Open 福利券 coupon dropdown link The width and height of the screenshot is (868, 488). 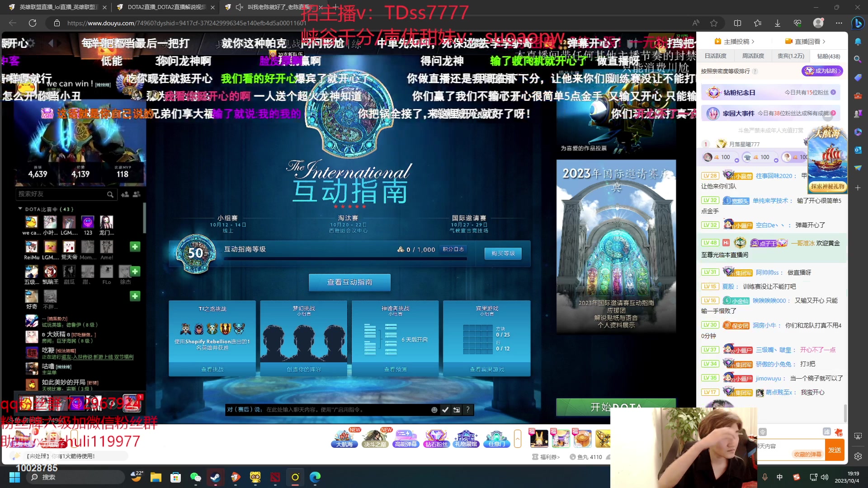pyautogui.click(x=546, y=457)
